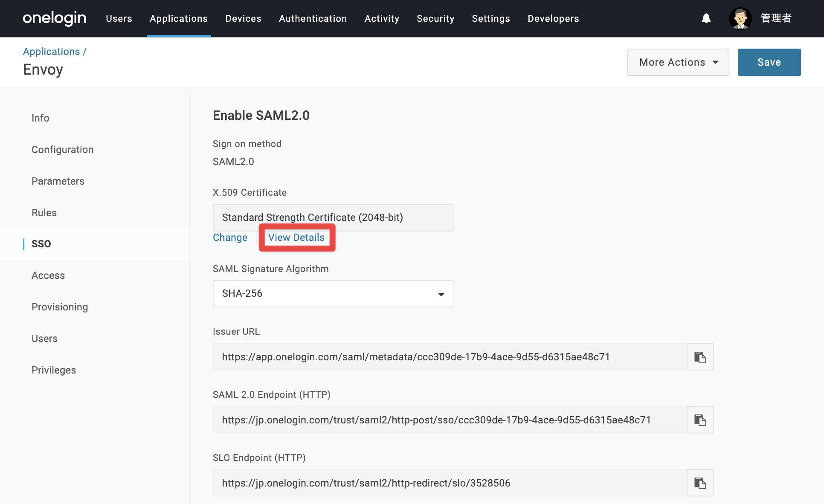Viewport: 824px width, 504px height.
Task: Change the X.509 certificate
Action: (230, 238)
